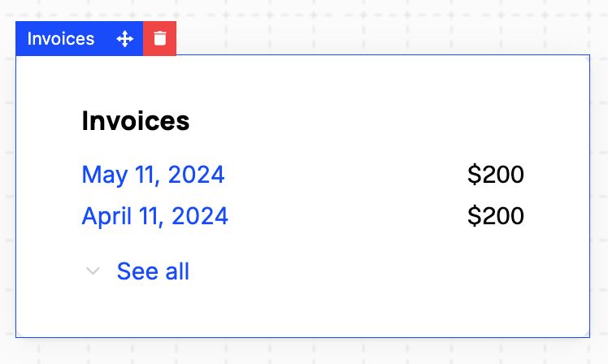
Task: Click the move handle icon on Invoices block
Action: 124,39
